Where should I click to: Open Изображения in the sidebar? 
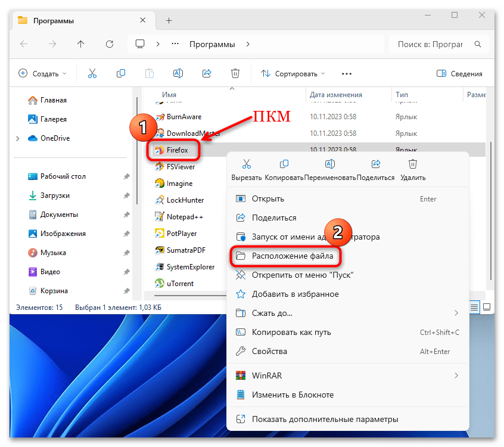click(x=57, y=234)
